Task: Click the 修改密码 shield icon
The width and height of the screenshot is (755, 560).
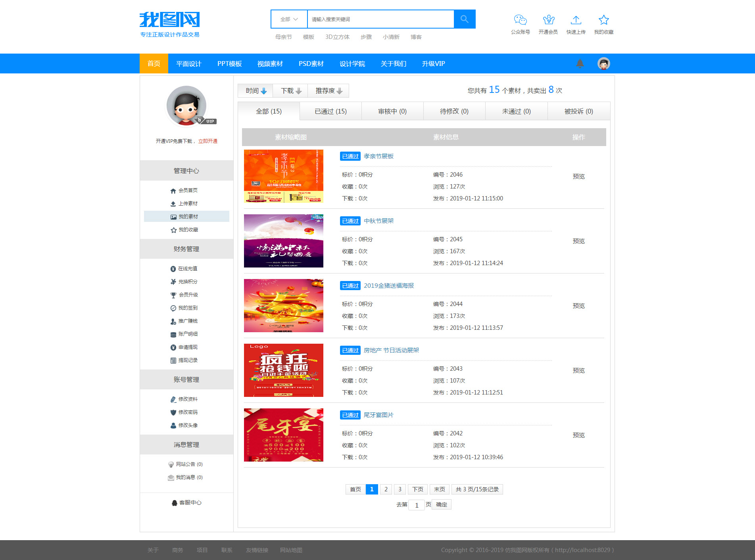Action: click(x=173, y=412)
